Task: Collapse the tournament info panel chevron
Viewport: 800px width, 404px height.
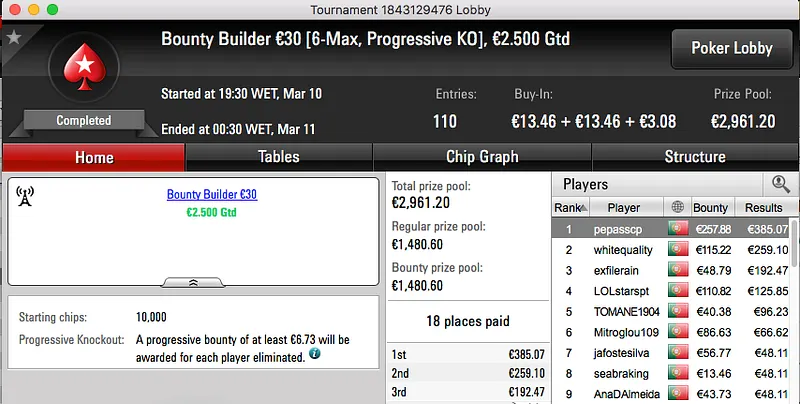Action: pos(194,282)
